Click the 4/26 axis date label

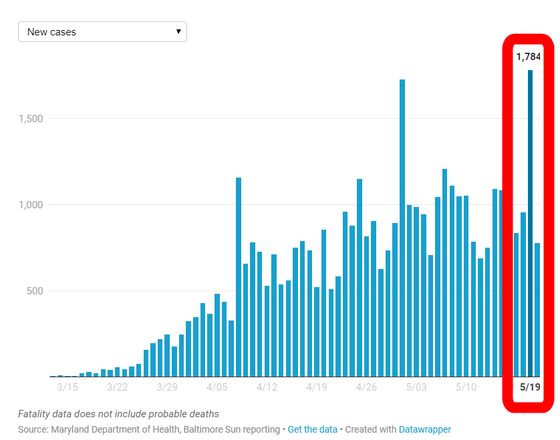(366, 387)
